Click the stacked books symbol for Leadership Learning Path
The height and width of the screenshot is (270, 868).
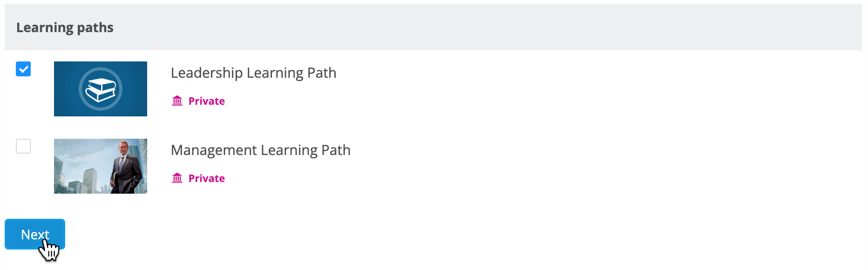100,88
